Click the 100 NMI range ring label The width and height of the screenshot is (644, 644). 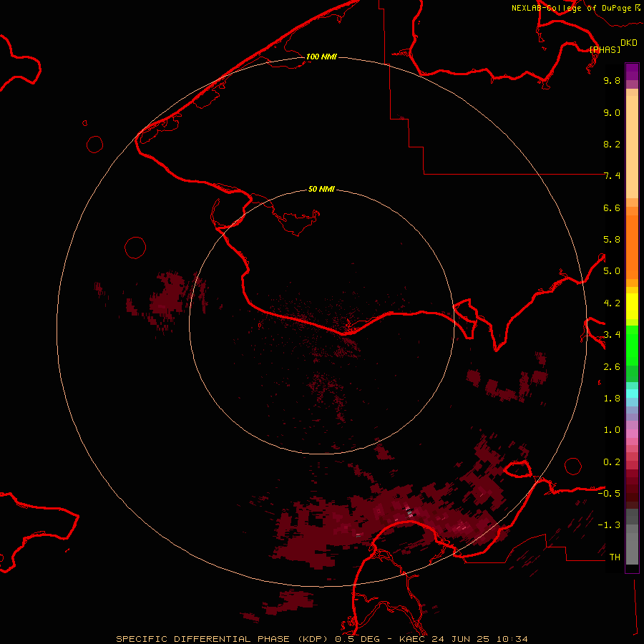(x=321, y=57)
